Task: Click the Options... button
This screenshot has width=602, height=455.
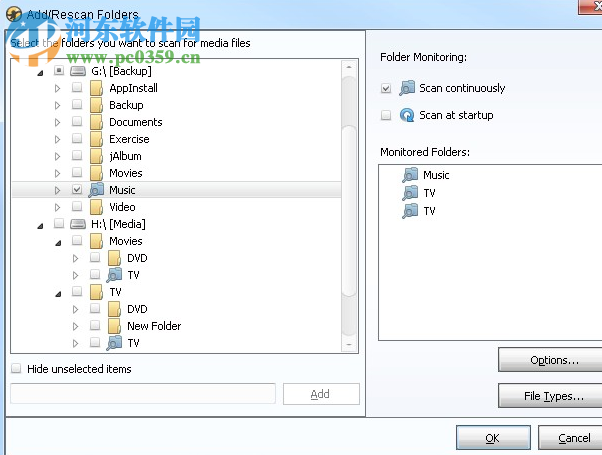Action: point(550,360)
